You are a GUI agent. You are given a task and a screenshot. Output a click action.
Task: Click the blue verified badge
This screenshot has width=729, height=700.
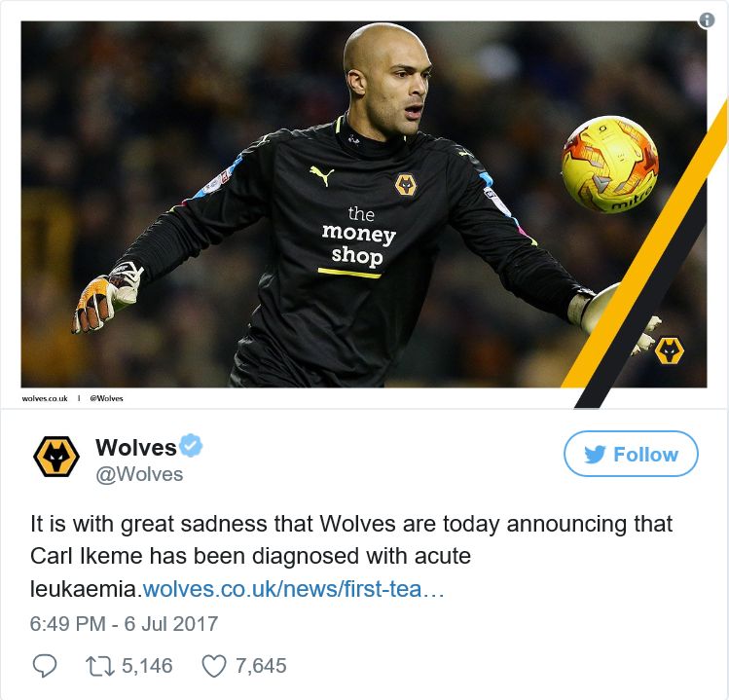(x=191, y=445)
